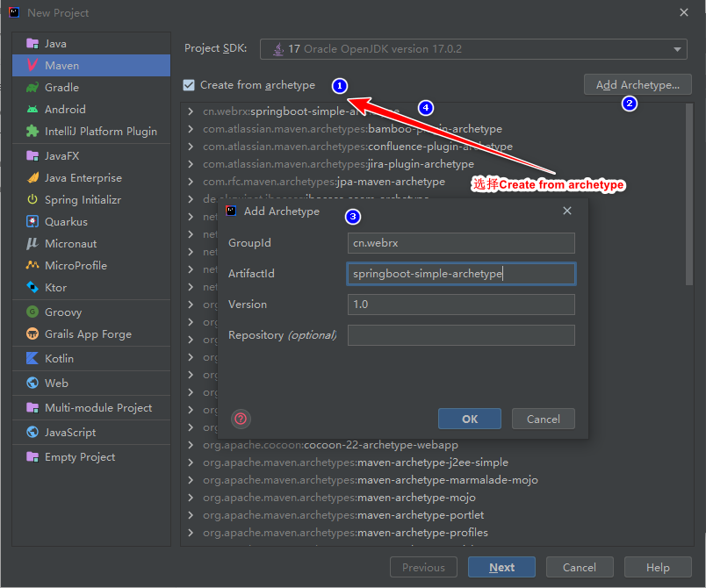Select the Java Enterprise icon
706x588 pixels.
click(32, 178)
